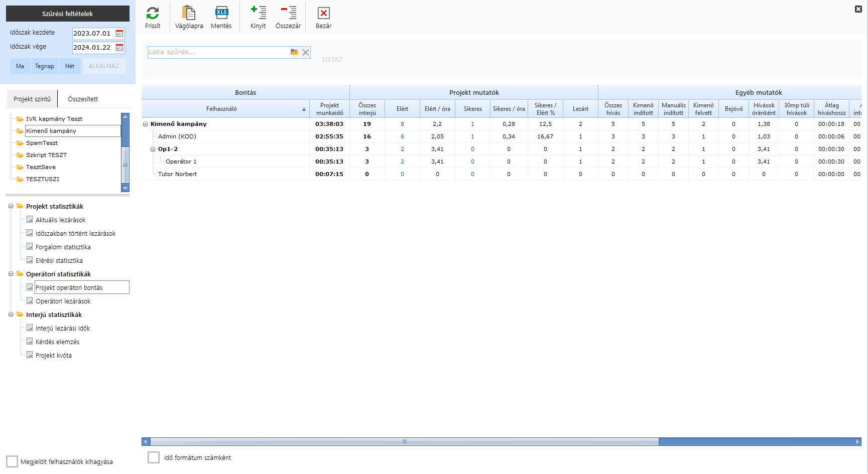Image resolution: width=868 pixels, height=474 pixels.
Task: Collapse all rows with Összezár icon
Action: coord(288,13)
